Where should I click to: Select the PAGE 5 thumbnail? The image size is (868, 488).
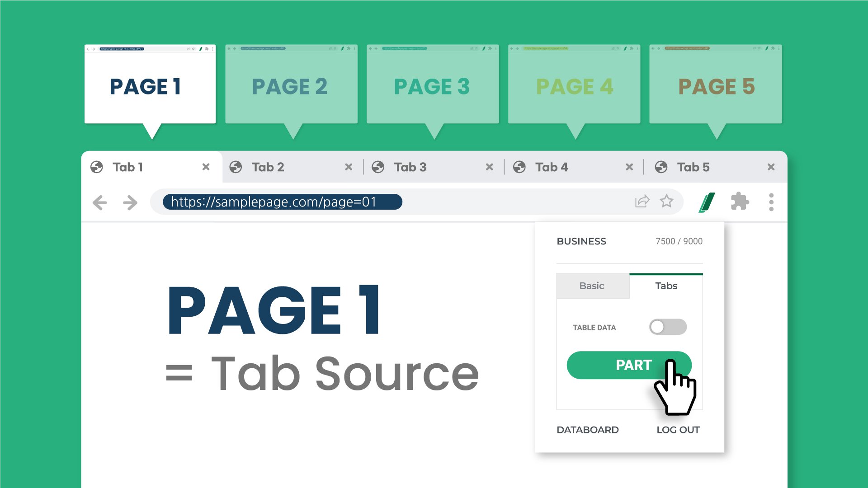(716, 86)
